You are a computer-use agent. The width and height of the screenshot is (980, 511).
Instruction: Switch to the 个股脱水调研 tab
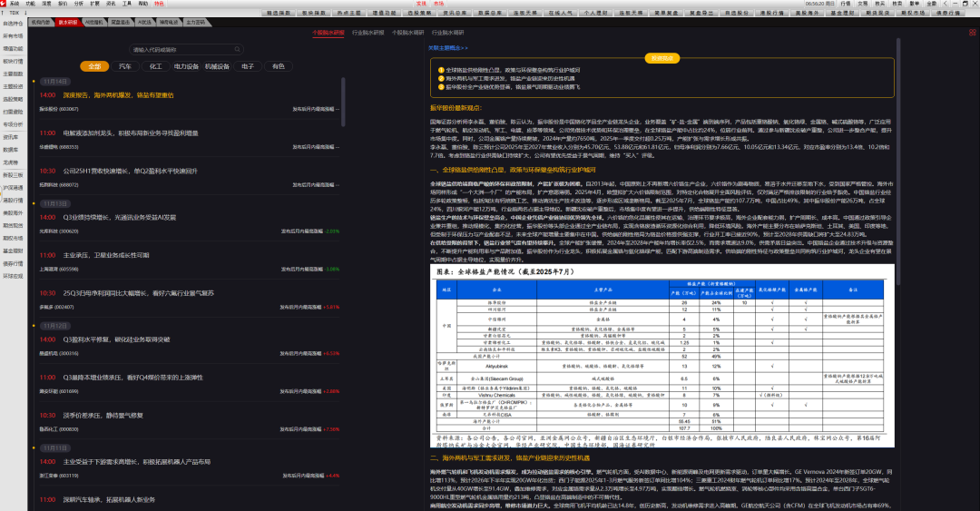tap(408, 32)
